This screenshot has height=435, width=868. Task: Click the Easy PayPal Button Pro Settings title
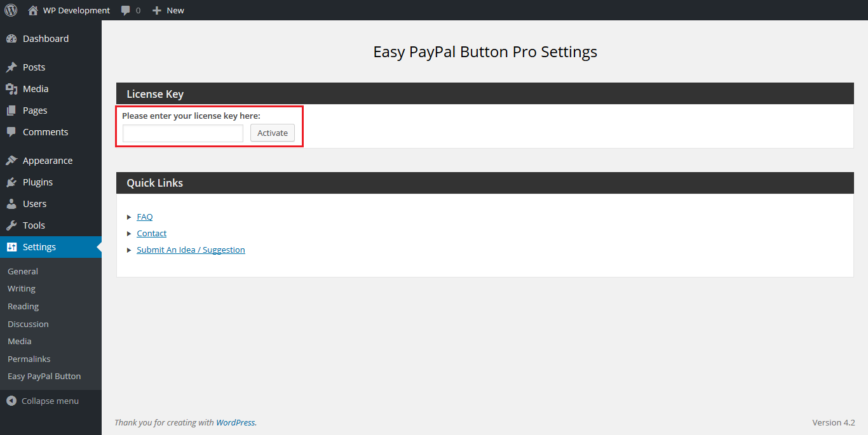click(x=485, y=52)
